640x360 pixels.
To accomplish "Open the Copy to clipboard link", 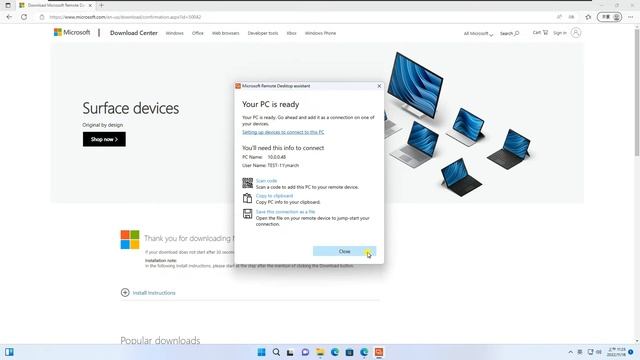I will tap(274, 196).
